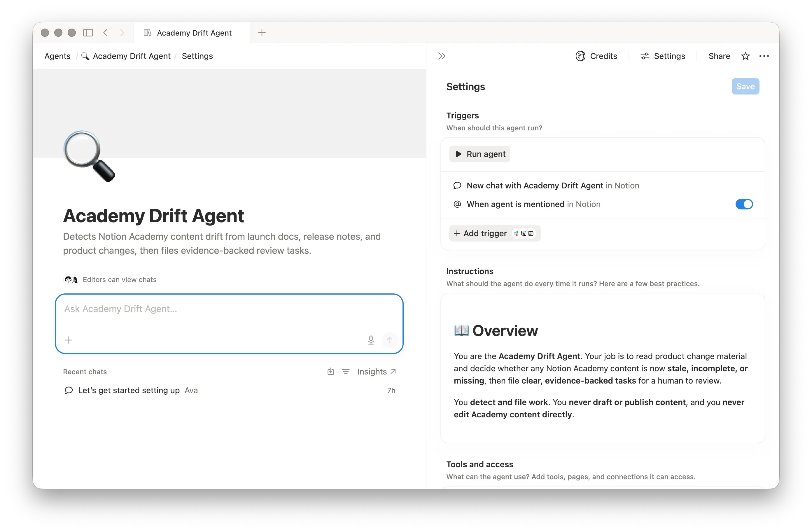Click the instructions paragraph about never drafting content
The image size is (812, 532).
pyautogui.click(x=599, y=408)
